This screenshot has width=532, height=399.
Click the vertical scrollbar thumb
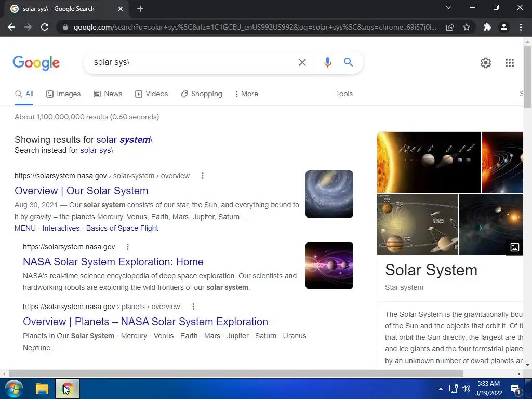527,77
